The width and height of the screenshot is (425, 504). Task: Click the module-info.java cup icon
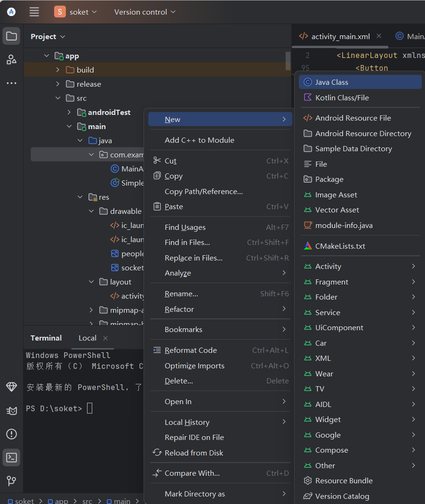pyautogui.click(x=308, y=225)
